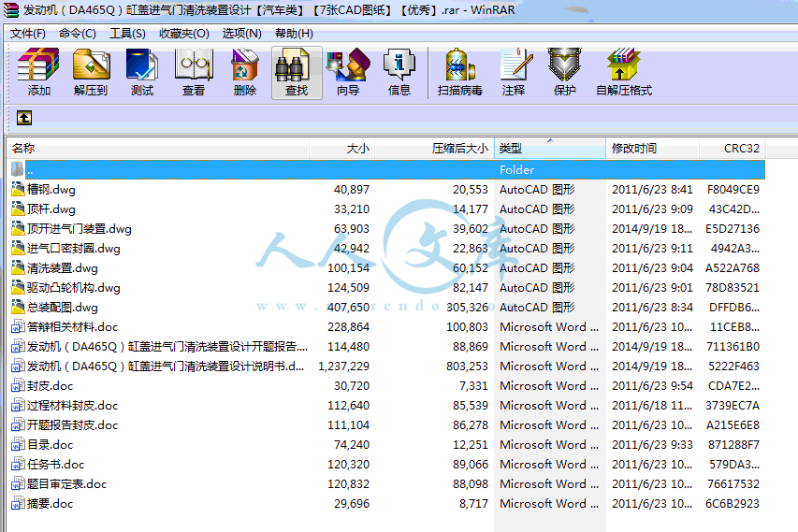The height and width of the screenshot is (532, 798).
Task: Click the Test (测试) archive icon
Action: 142,65
